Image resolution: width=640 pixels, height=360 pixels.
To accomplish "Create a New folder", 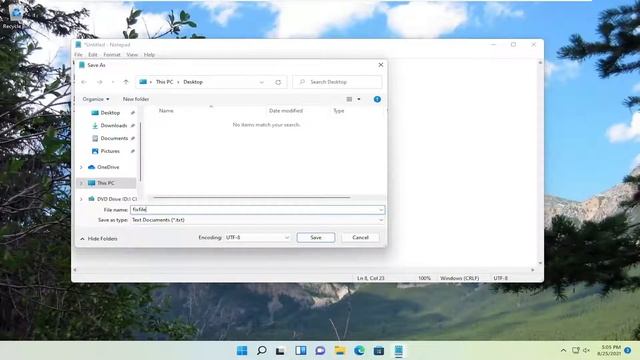I will click(136, 99).
